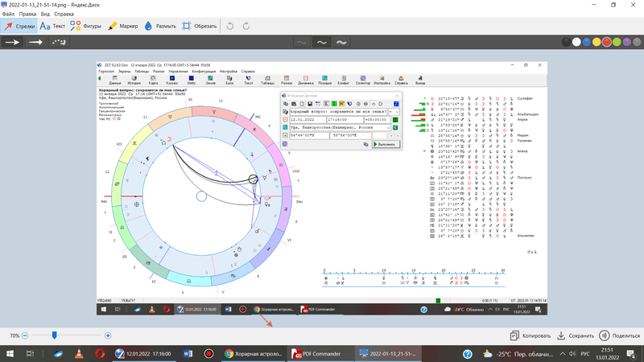The image size is (644, 362).
Task: Click the Копировать button
Action: (x=530, y=335)
